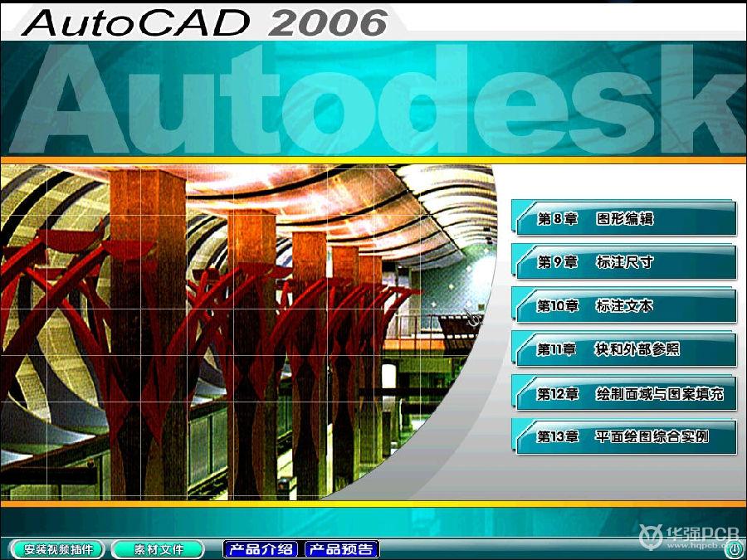Open the 素材文件 materials button

158,549
